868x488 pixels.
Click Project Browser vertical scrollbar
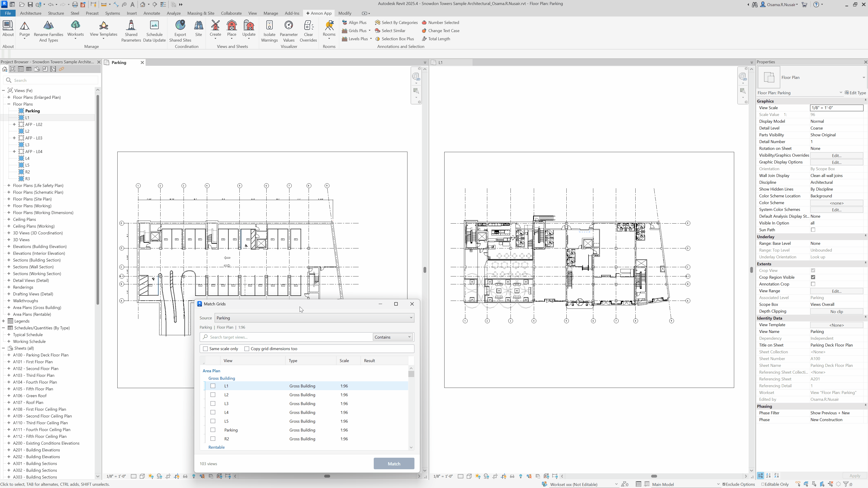(98, 200)
